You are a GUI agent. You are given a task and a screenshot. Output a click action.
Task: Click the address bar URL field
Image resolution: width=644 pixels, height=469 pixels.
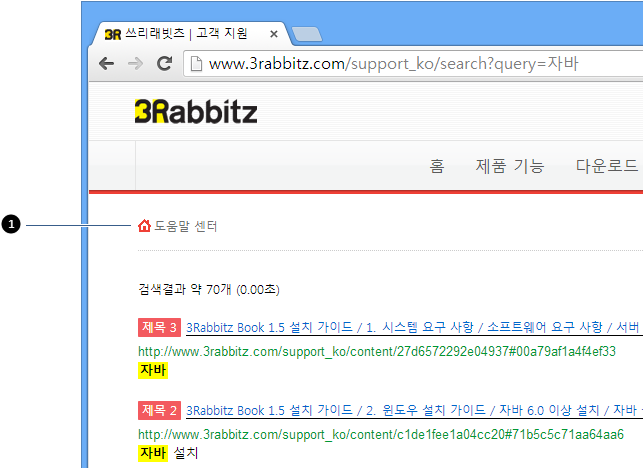415,64
